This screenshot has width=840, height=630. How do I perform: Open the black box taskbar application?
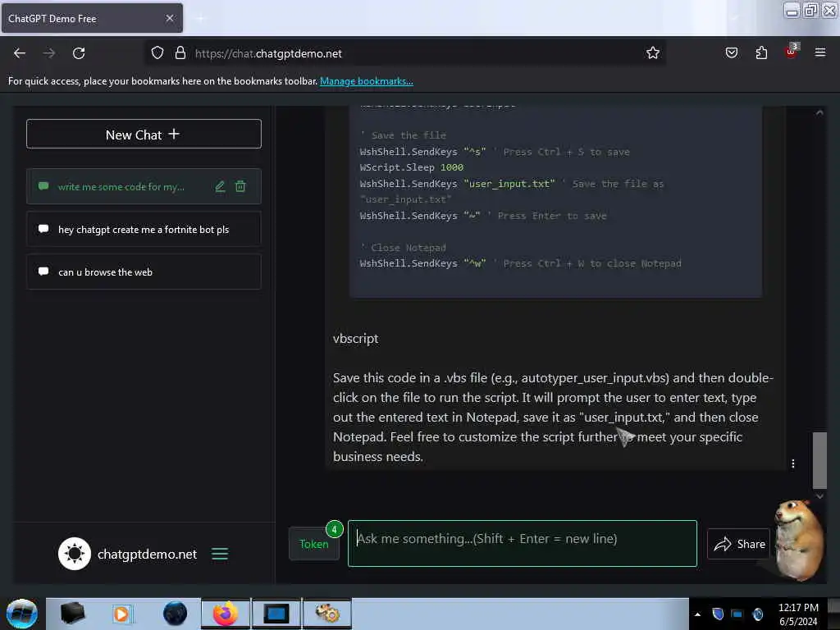tap(72, 614)
